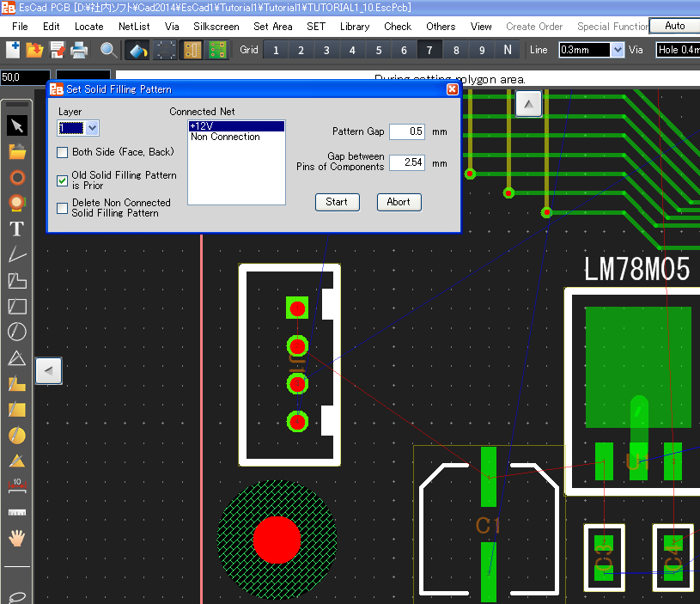Open the Library menu
700x604 pixels.
(355, 27)
